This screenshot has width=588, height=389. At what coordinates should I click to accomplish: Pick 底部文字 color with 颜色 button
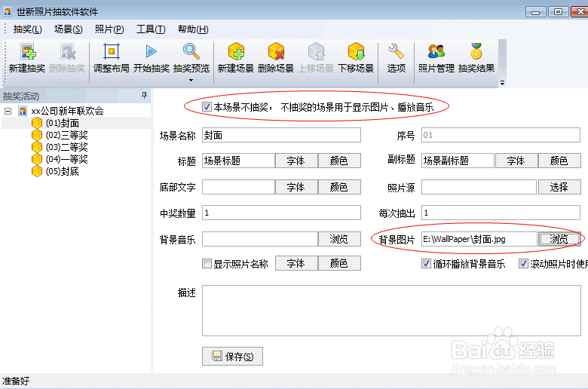pos(339,187)
